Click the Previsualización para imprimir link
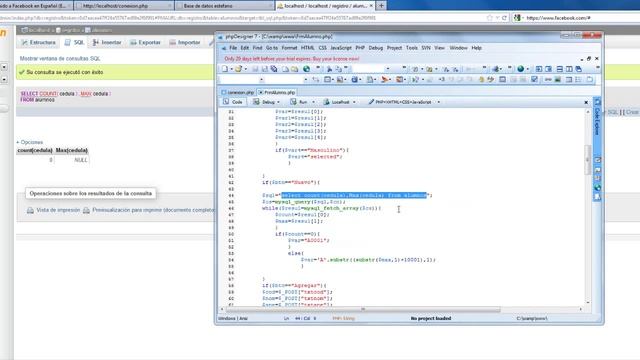Image resolution: width=640 pixels, height=360 pixels. (153, 210)
